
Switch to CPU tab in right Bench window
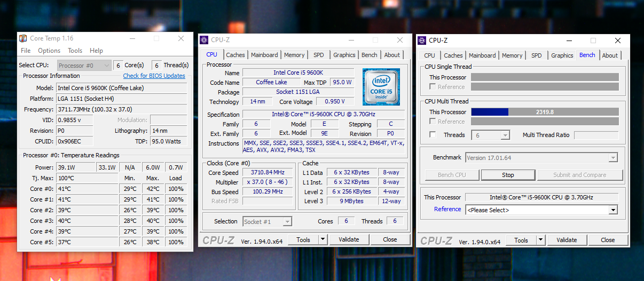click(x=429, y=55)
